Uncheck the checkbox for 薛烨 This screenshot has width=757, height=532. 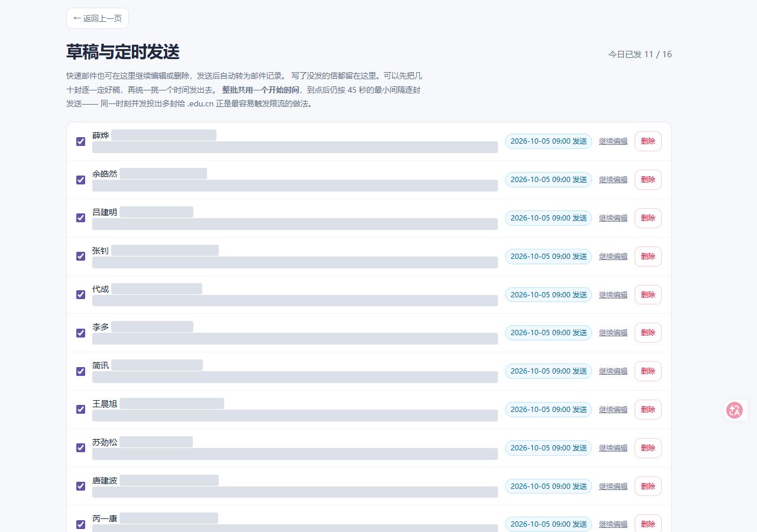tap(81, 141)
